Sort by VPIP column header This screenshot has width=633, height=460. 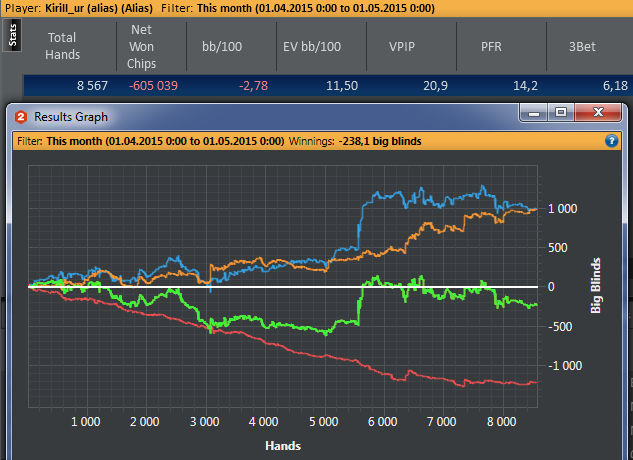point(402,46)
